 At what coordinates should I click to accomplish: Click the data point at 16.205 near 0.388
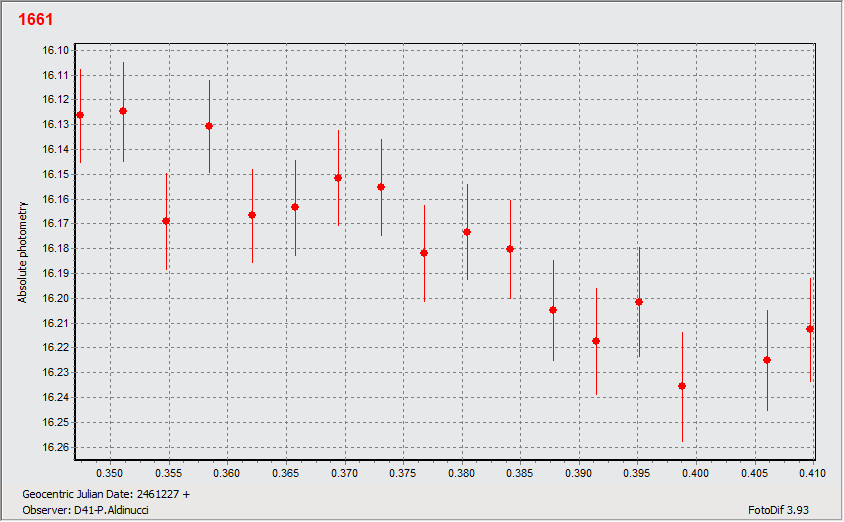pyautogui.click(x=553, y=310)
